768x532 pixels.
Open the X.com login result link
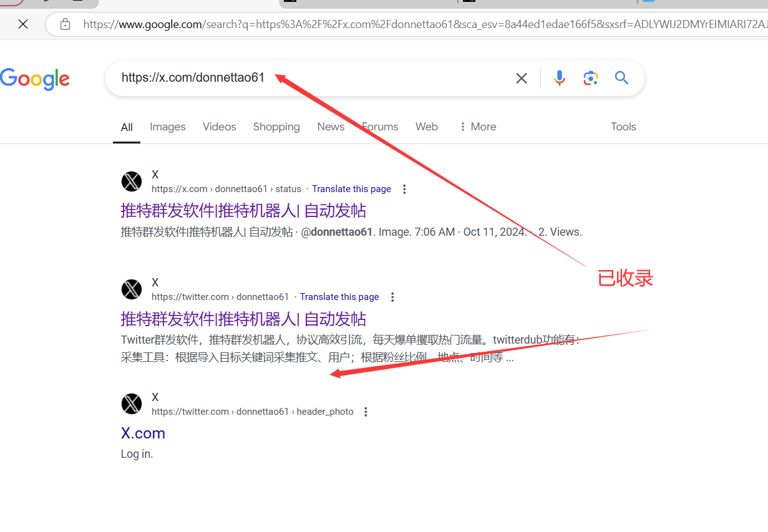(x=143, y=433)
